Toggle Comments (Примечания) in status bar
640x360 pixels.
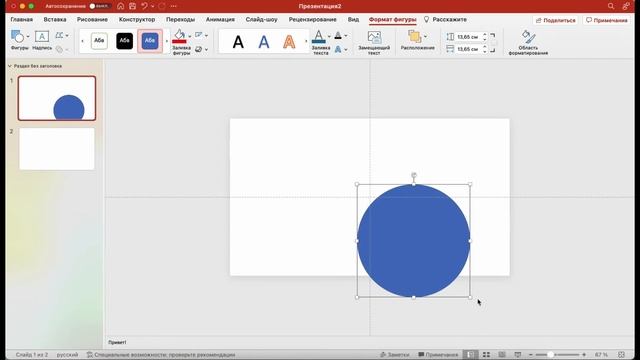438,354
